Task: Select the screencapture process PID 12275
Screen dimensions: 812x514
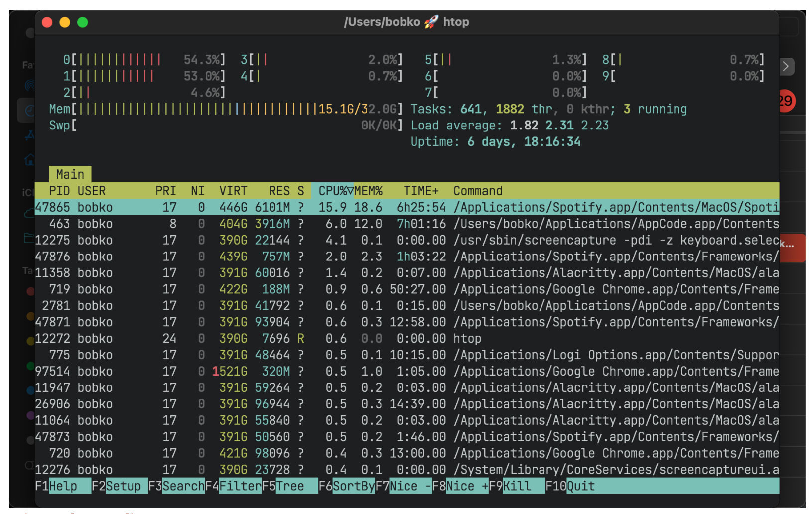Action: tap(407, 240)
